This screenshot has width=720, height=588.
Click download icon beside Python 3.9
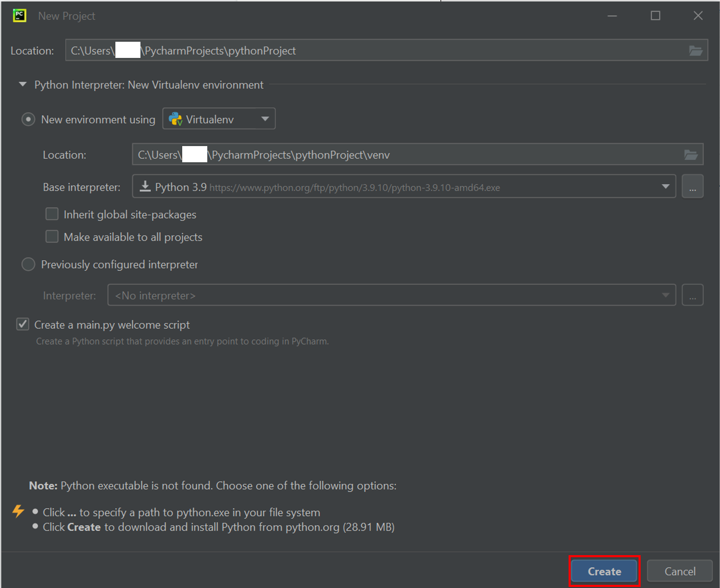tap(145, 187)
